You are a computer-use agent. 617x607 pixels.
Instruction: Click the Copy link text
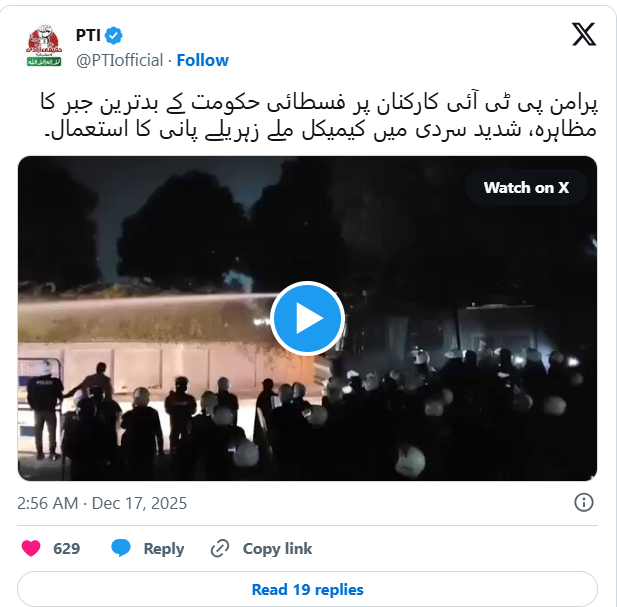coord(277,548)
